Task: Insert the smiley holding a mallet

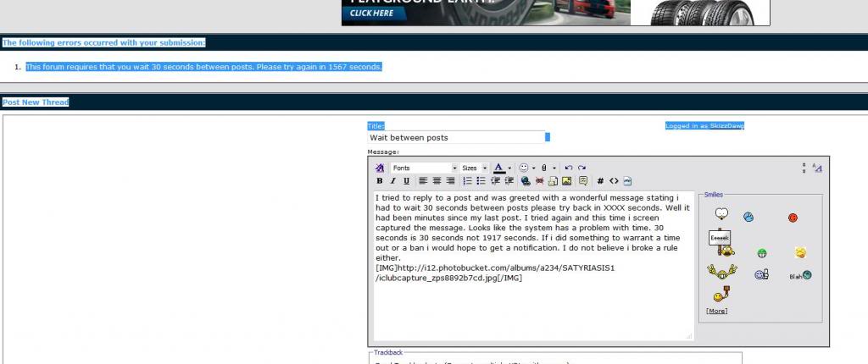Action: (721, 294)
